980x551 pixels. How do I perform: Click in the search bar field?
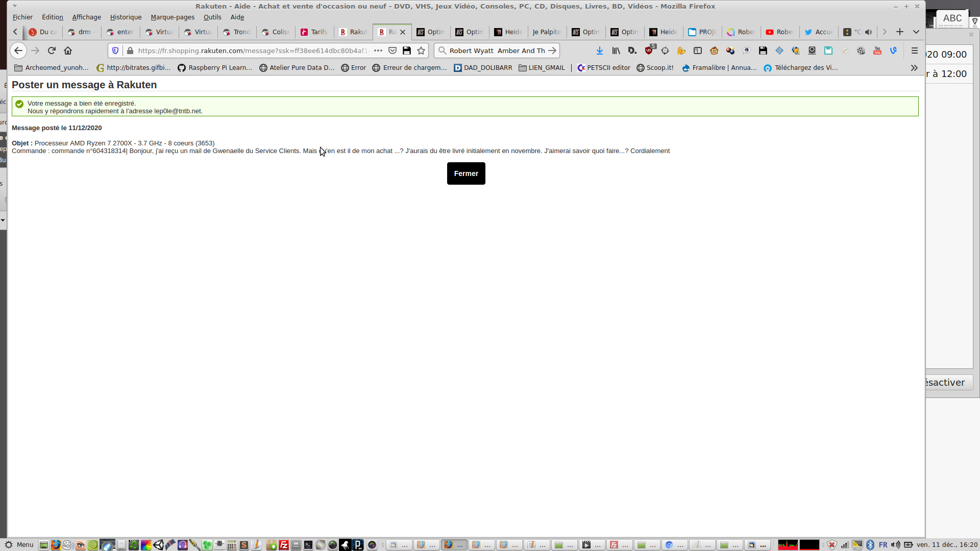point(495,51)
